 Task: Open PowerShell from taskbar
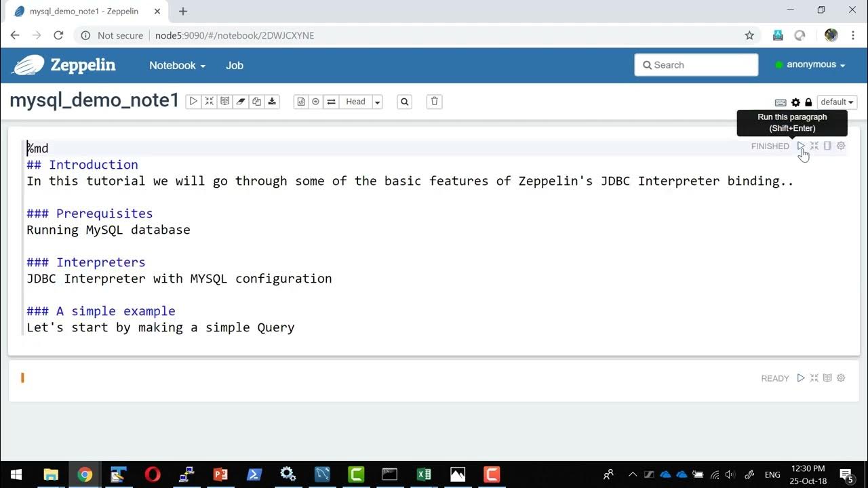pos(254,474)
